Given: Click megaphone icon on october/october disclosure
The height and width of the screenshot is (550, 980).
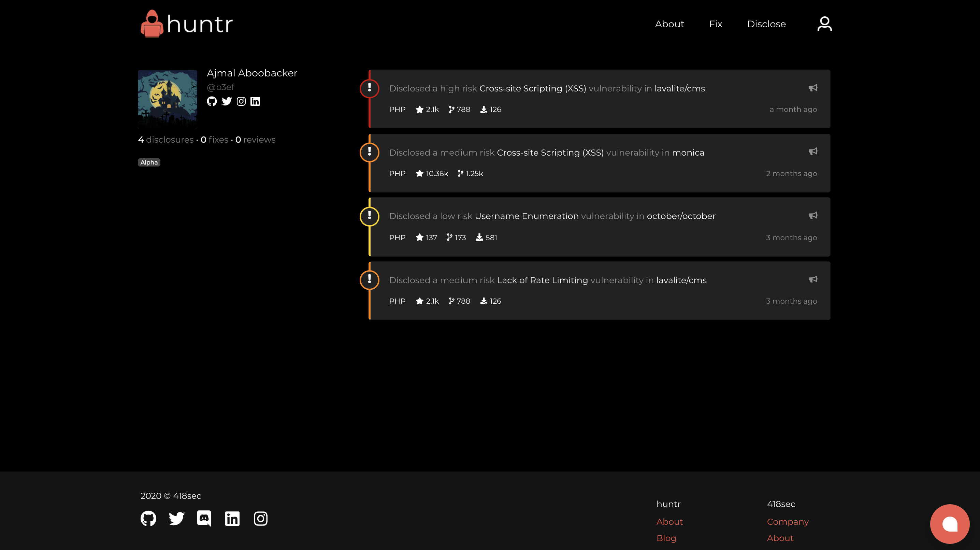Looking at the screenshot, I should [812, 216].
